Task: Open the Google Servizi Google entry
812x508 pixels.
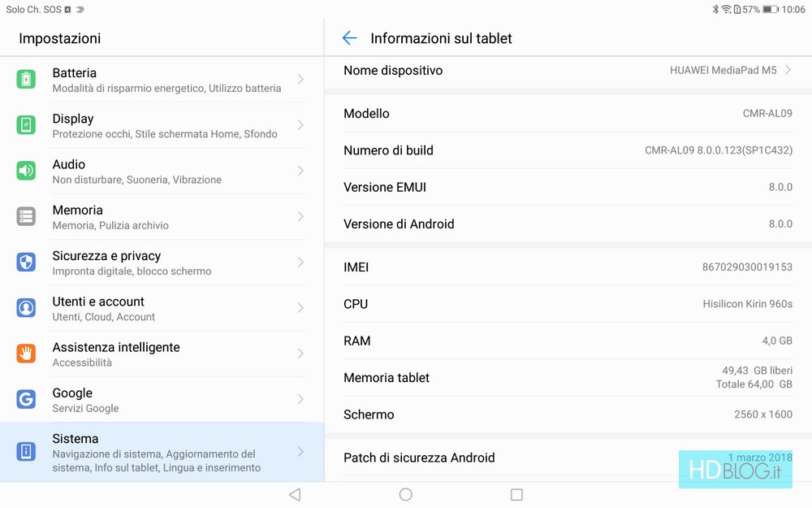Action: (162, 400)
